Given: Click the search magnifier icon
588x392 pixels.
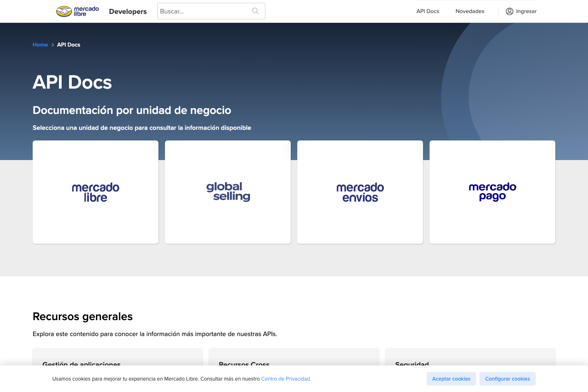Looking at the screenshot, I should (x=255, y=11).
